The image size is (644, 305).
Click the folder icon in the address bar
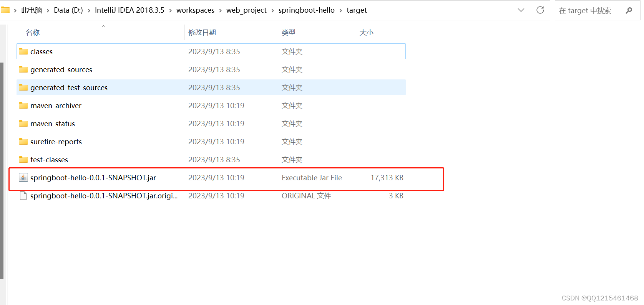(5, 10)
